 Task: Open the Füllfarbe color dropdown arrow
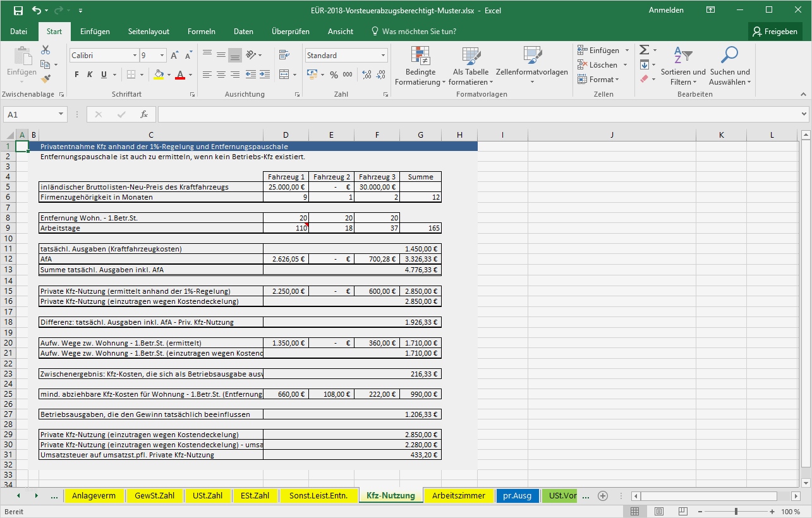tap(168, 75)
